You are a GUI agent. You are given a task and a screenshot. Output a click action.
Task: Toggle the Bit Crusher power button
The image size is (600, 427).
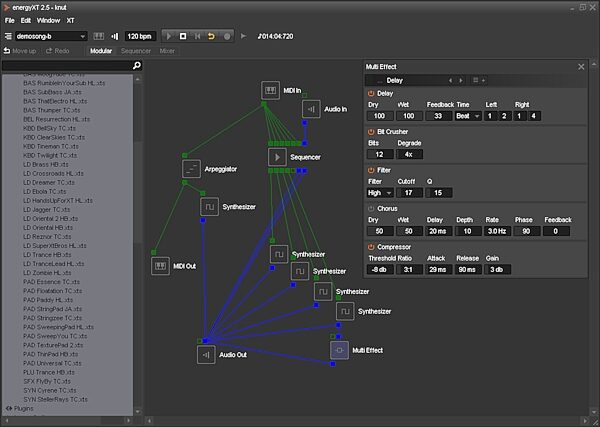pyautogui.click(x=371, y=132)
